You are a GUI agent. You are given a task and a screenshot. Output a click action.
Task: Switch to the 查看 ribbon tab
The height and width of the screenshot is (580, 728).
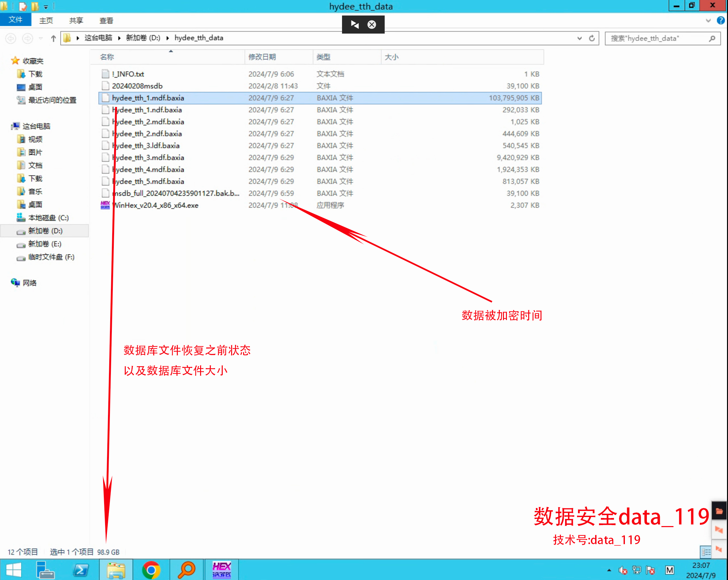coord(106,21)
